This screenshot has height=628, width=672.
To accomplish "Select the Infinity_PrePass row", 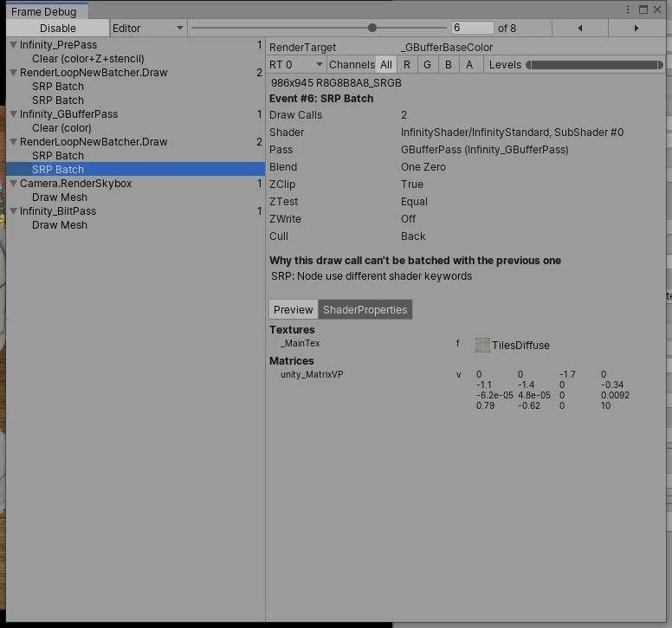I will tap(135, 44).
